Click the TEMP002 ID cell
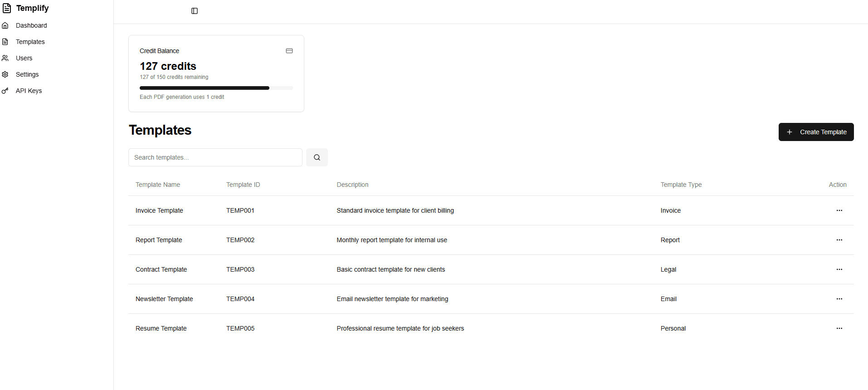This screenshot has height=390, width=868. (240, 240)
